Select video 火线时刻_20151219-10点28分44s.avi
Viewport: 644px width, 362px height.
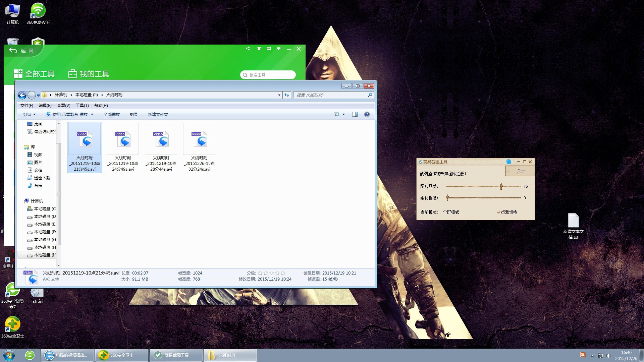pos(161,147)
